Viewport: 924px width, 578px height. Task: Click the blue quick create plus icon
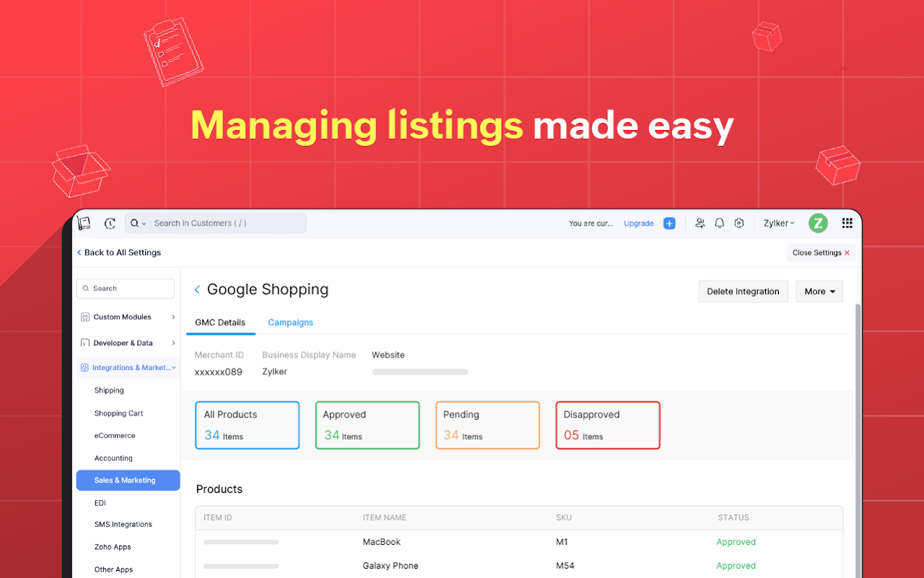pos(669,223)
